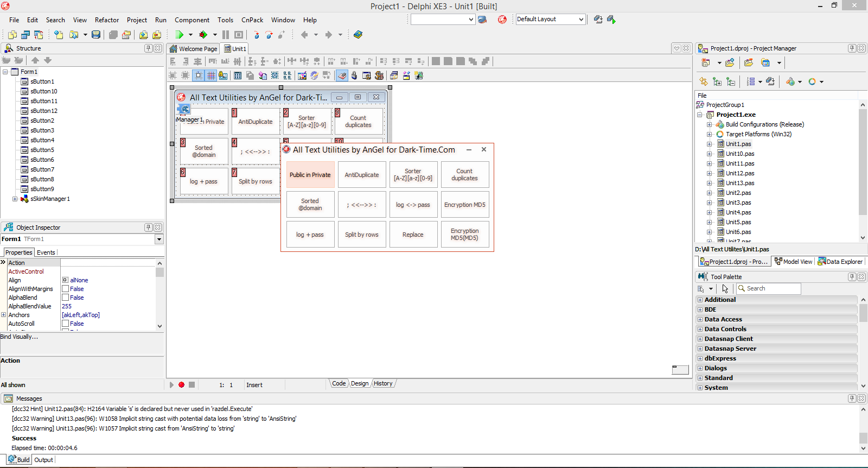Click the Tool Palette search field
Viewport: 868px width, 468px height.
769,289
